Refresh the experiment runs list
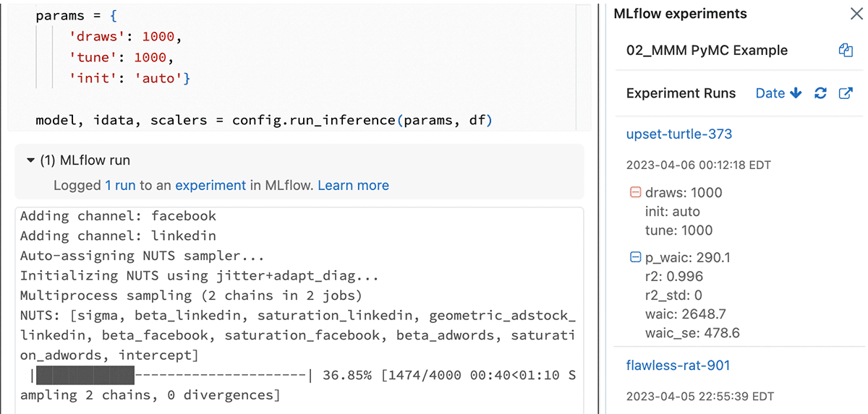868x414 pixels. click(x=820, y=93)
